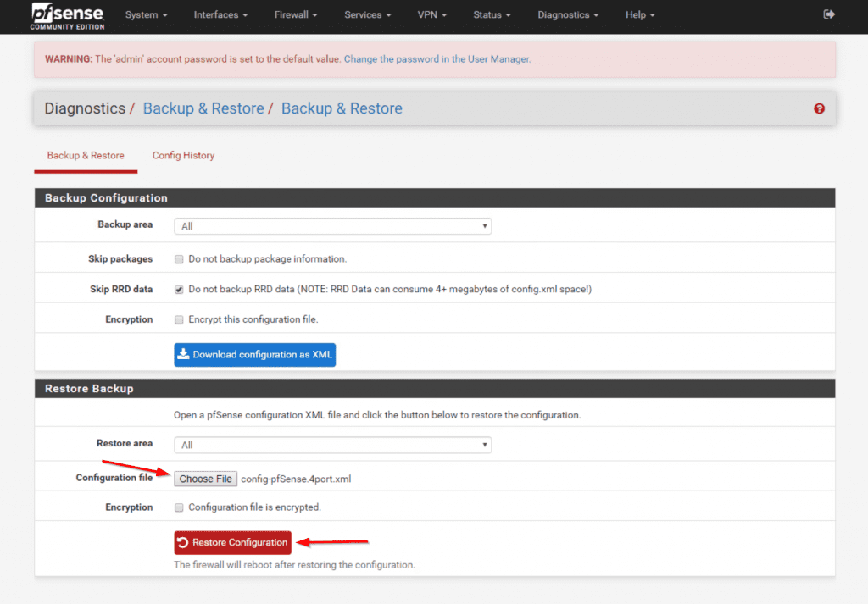Click the Restore Configuration button
This screenshot has height=604, width=868.
[x=232, y=543]
